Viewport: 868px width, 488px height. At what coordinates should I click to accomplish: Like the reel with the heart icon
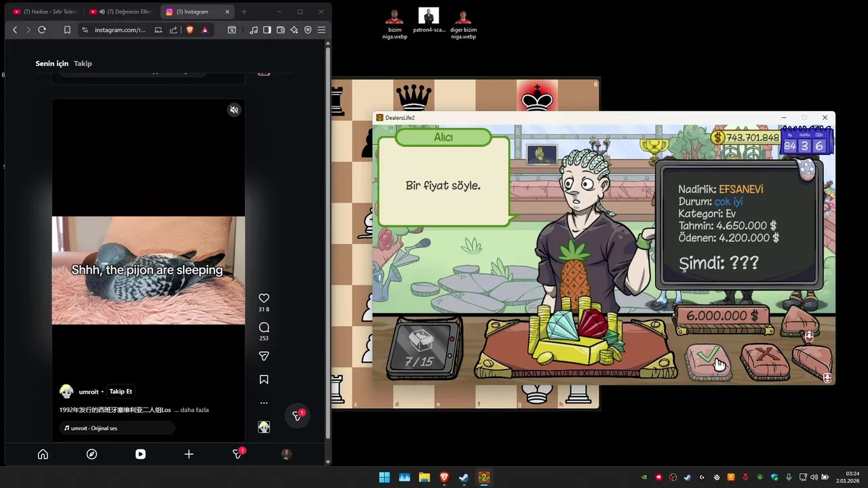264,298
